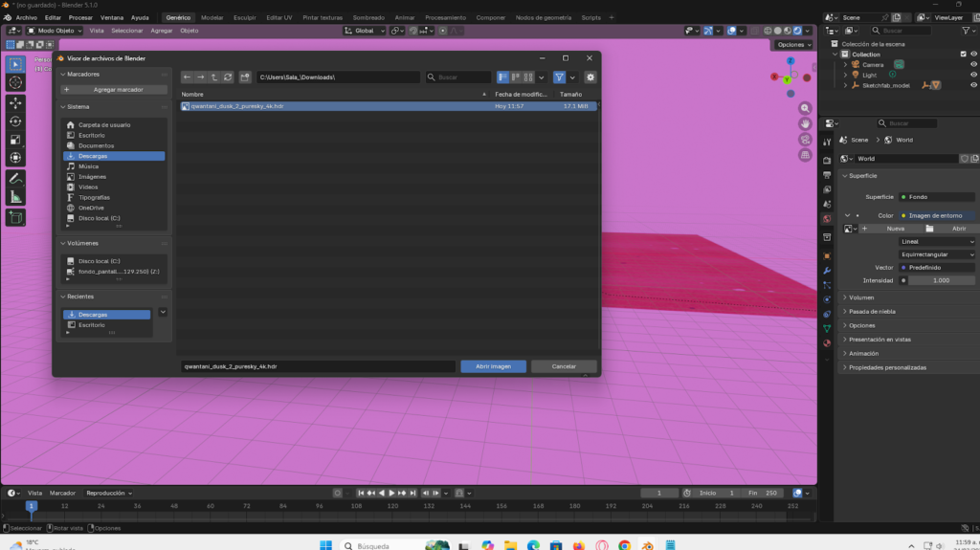Toggle viewport overlays display
The image size is (980, 550).
(731, 31)
